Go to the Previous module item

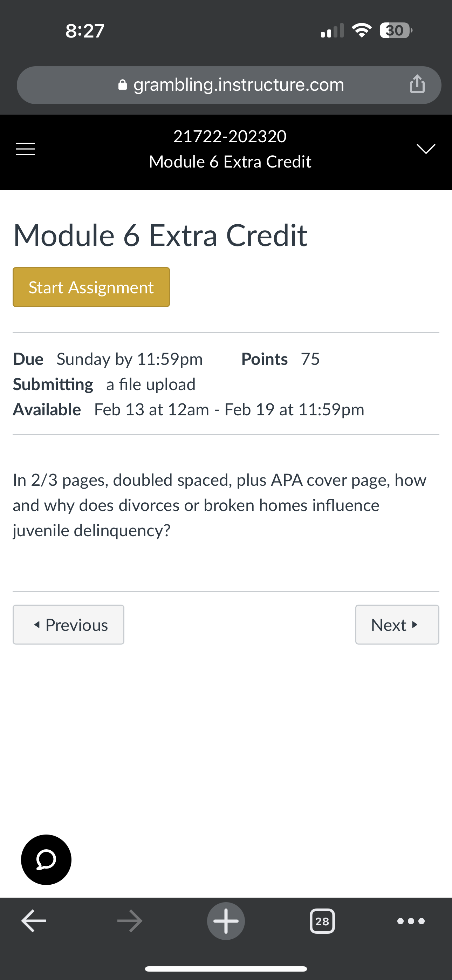click(x=68, y=625)
